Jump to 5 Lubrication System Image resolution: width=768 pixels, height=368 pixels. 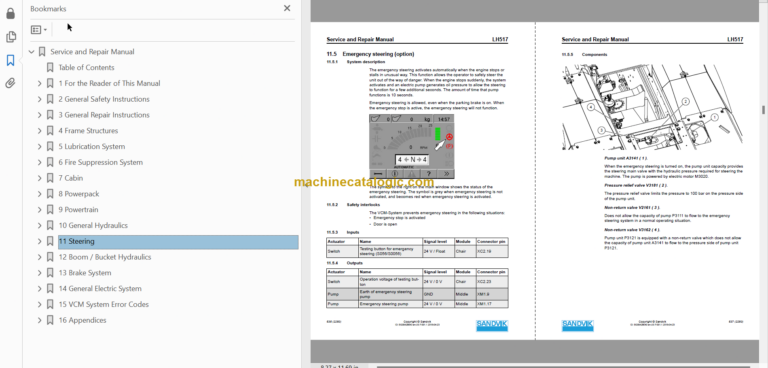[92, 147]
